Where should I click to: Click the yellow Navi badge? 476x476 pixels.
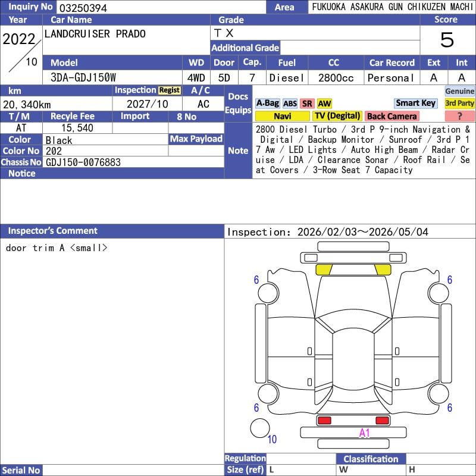[283, 116]
